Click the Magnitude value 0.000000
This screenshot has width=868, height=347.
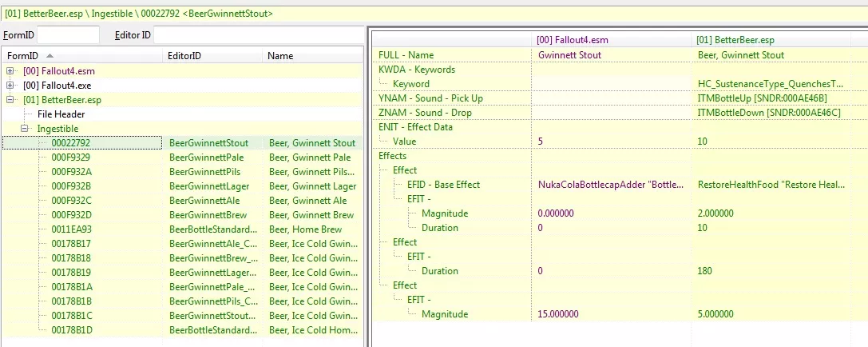coord(556,213)
